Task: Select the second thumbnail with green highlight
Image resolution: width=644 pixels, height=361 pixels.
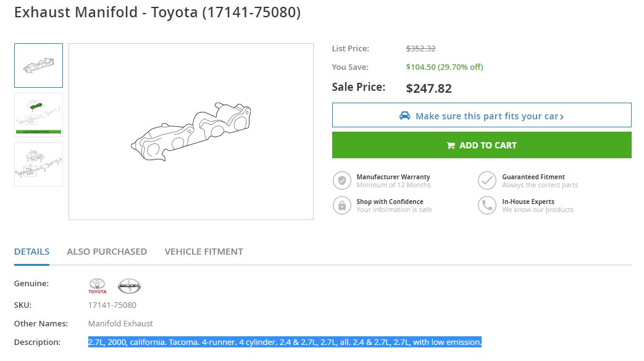Action: tap(39, 115)
